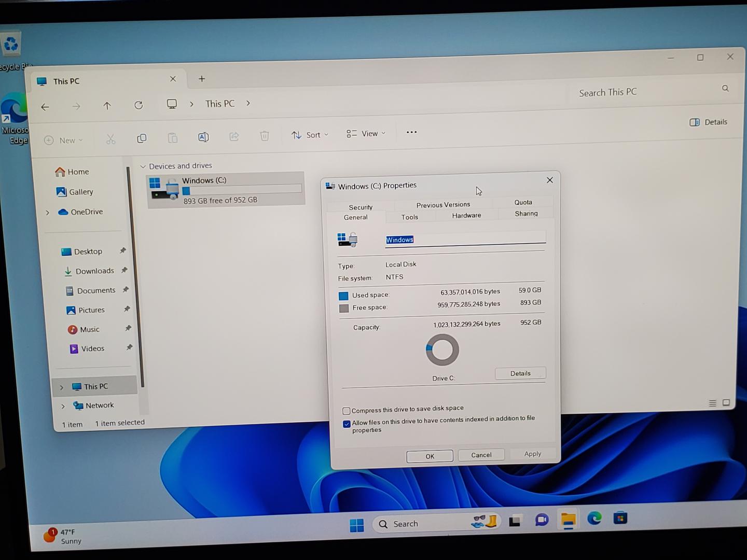Expand This PC tree node
The width and height of the screenshot is (747, 560).
61,387
